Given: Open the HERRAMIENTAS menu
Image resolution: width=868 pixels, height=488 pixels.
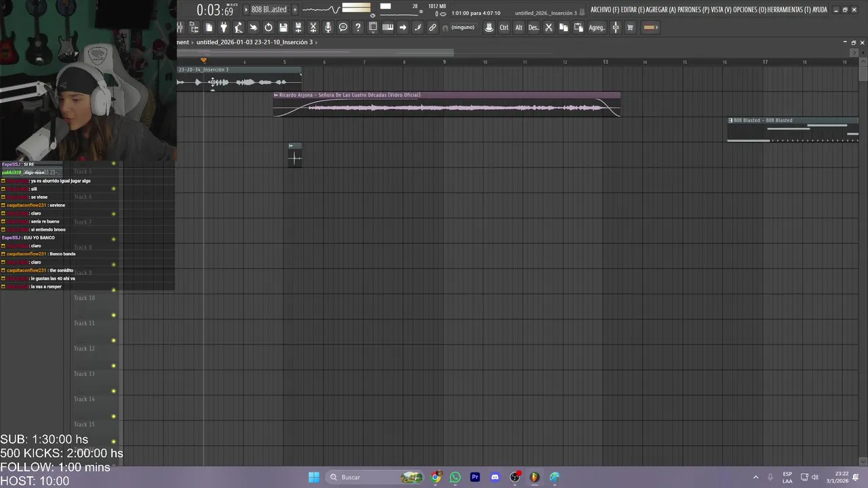Looking at the screenshot, I should pos(789,9).
